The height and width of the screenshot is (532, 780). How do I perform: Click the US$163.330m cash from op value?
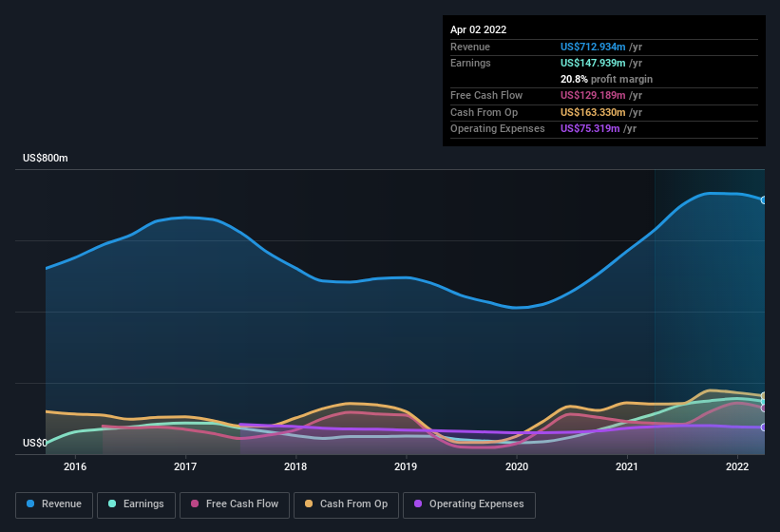[x=593, y=112]
